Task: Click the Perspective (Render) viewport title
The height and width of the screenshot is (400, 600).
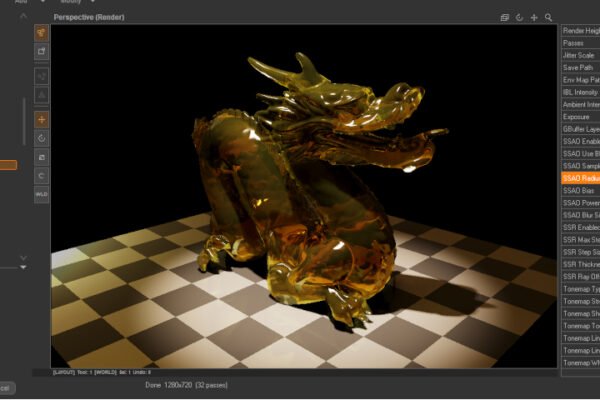Action: (x=89, y=17)
